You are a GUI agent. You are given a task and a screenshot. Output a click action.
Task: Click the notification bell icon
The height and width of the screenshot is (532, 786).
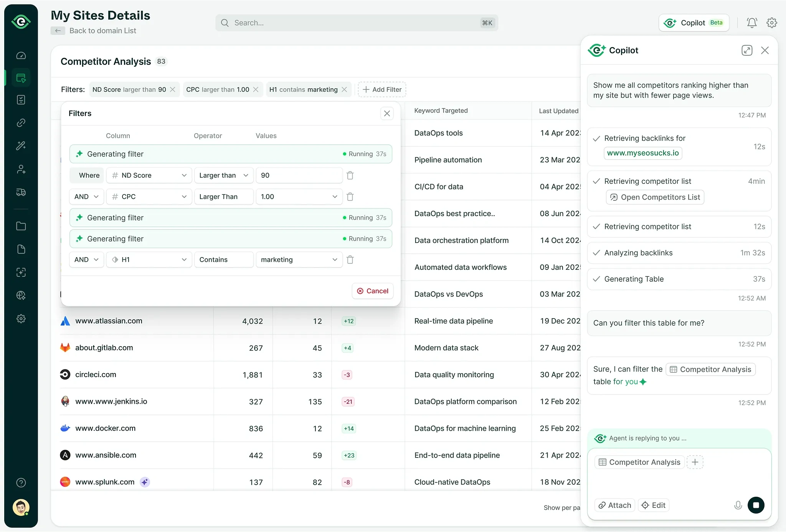coord(751,23)
